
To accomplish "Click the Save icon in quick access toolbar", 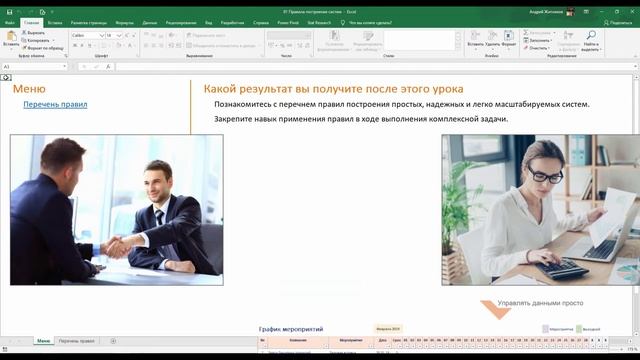I will pyautogui.click(x=9, y=12).
